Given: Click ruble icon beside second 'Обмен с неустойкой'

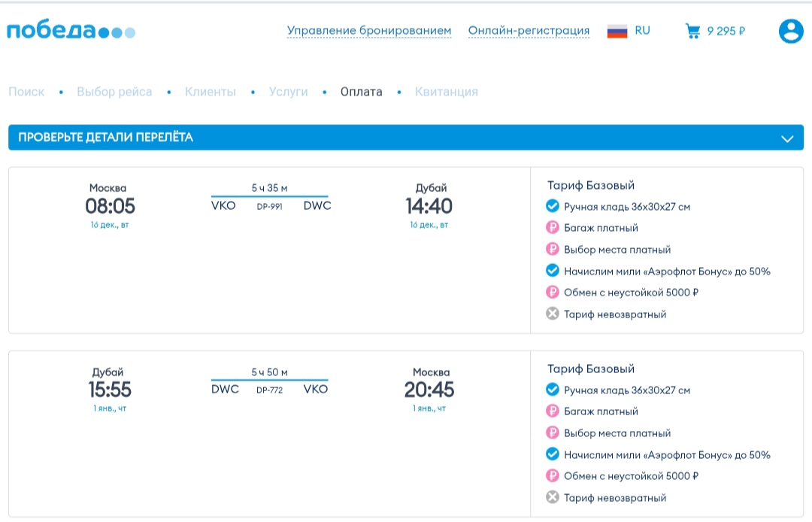Looking at the screenshot, I should point(553,476).
